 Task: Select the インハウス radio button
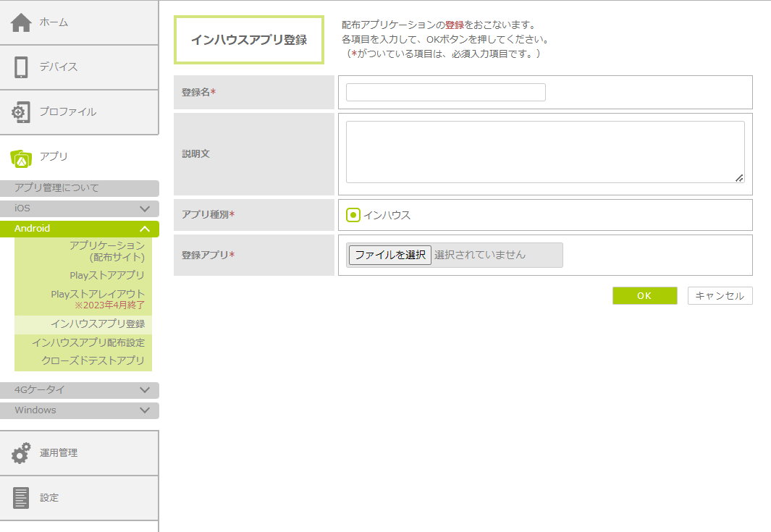tap(353, 215)
